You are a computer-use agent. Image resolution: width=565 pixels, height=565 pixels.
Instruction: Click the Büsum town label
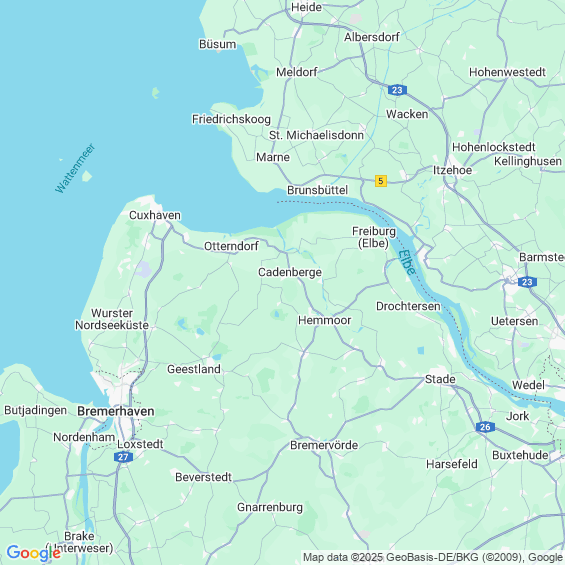218,44
